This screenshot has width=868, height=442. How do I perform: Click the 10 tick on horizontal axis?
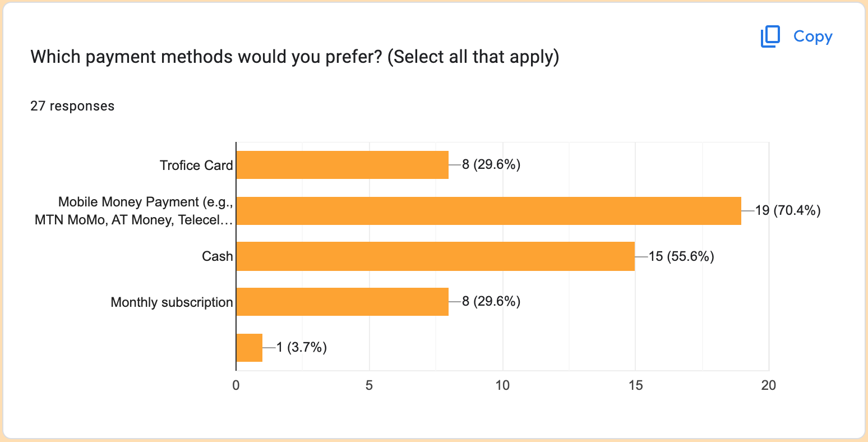pyautogui.click(x=502, y=385)
